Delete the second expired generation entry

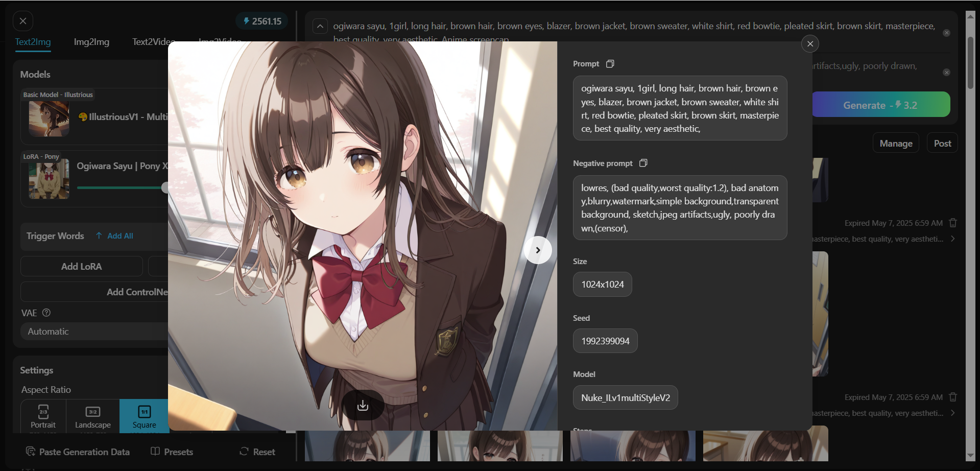click(x=953, y=397)
